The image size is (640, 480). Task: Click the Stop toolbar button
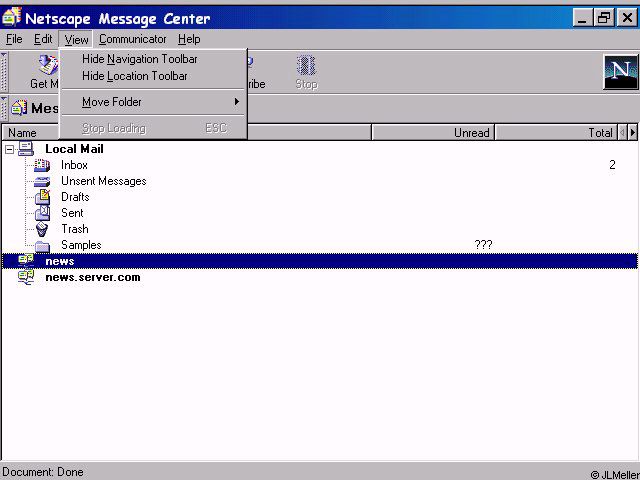pos(306,72)
